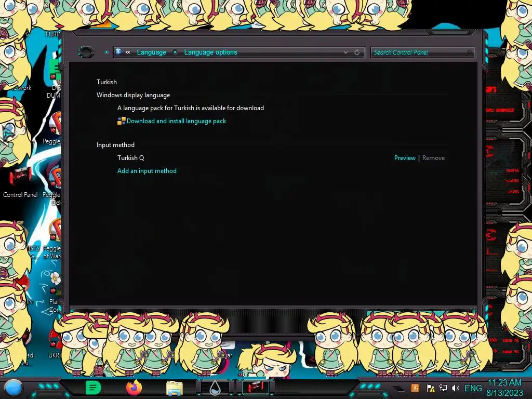
Task: Show hidden tray icons arrow
Action: (398, 389)
